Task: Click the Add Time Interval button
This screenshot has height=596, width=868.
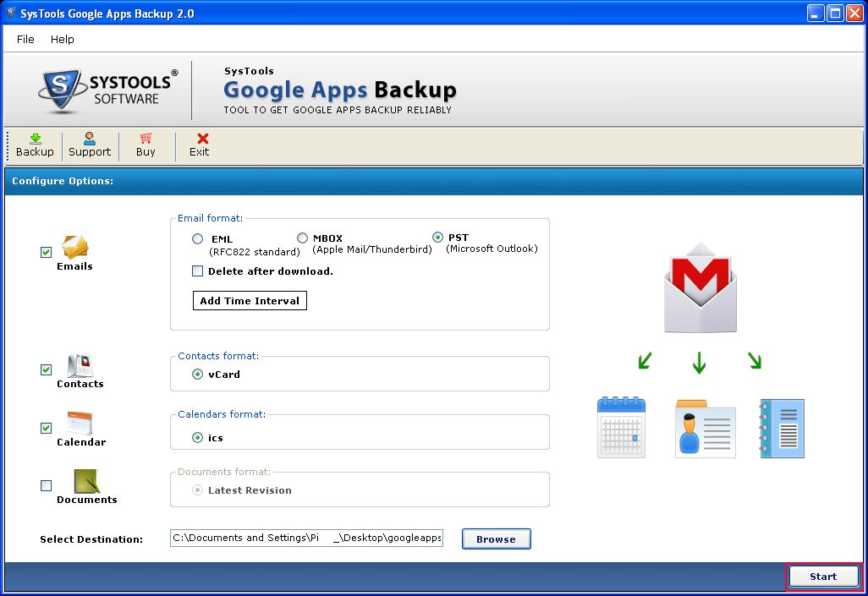Action: (250, 300)
